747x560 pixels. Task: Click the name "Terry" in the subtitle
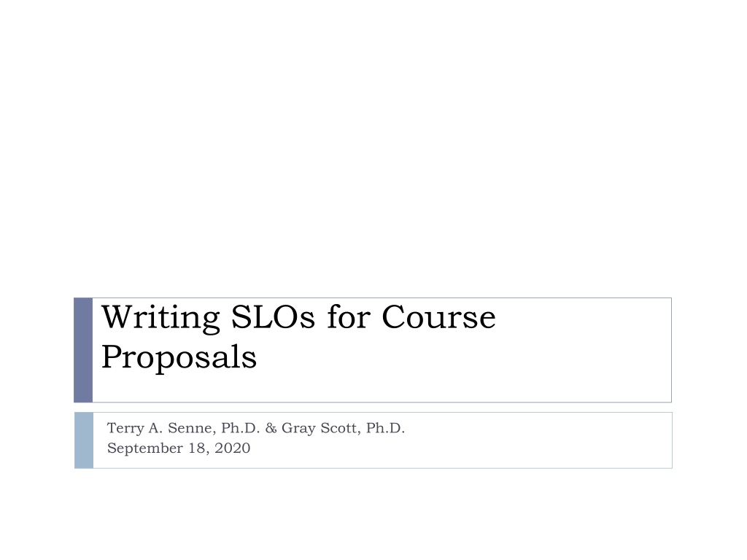[125, 429]
